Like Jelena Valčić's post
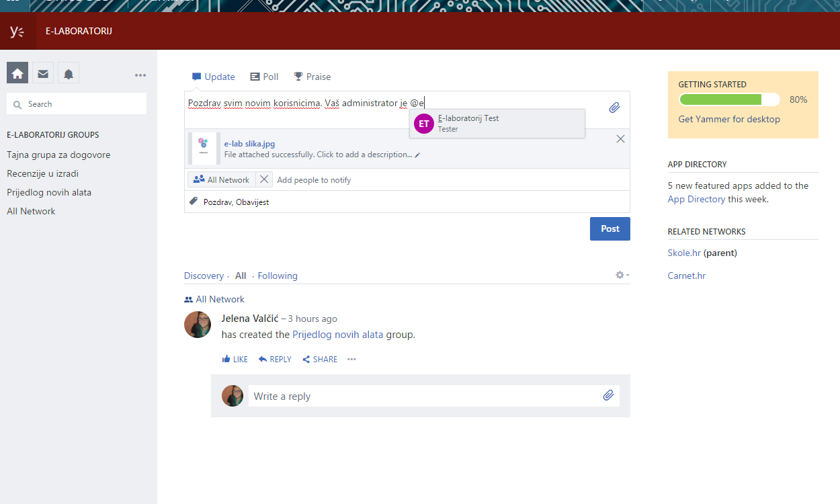The height and width of the screenshot is (504, 840). tap(235, 360)
